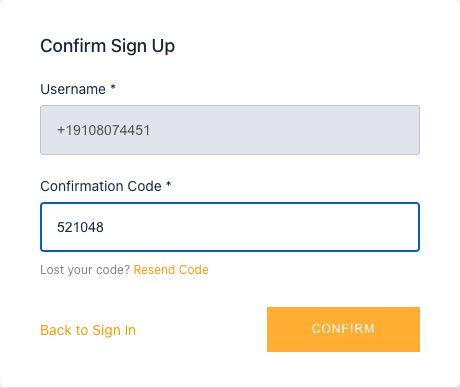
Task: Click the orange CONFIRM button
Action: coord(343,329)
